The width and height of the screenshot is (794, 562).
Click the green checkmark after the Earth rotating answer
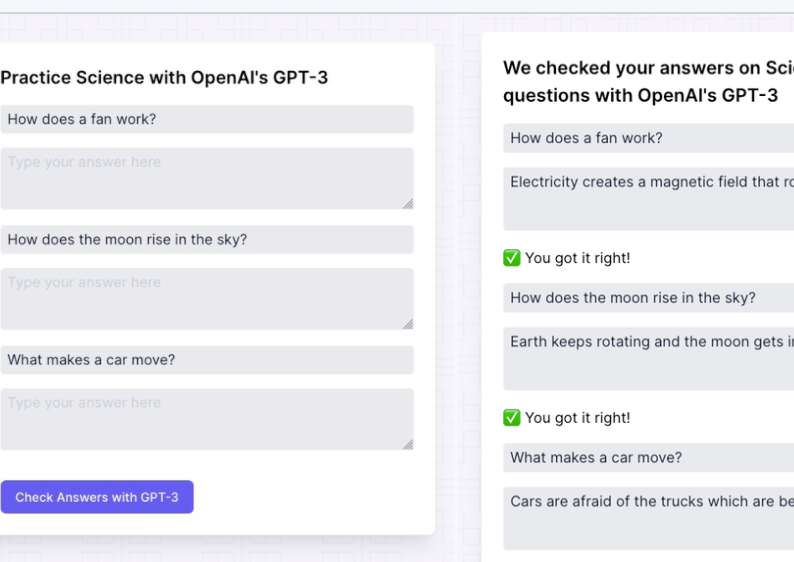point(511,418)
